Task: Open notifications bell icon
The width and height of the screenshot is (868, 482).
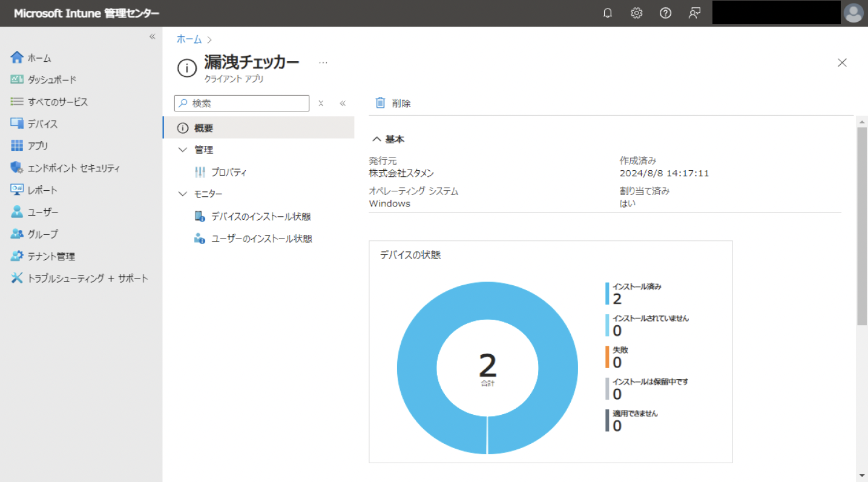Action: point(608,13)
